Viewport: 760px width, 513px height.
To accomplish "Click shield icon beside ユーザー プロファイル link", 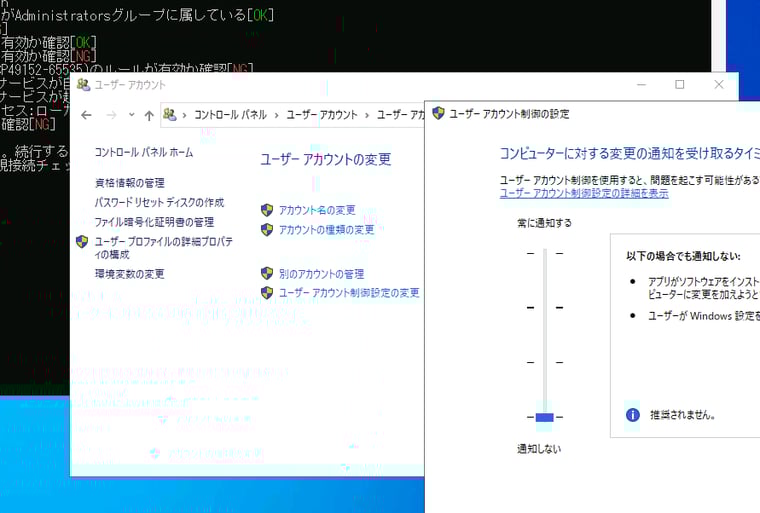I will pos(82,241).
